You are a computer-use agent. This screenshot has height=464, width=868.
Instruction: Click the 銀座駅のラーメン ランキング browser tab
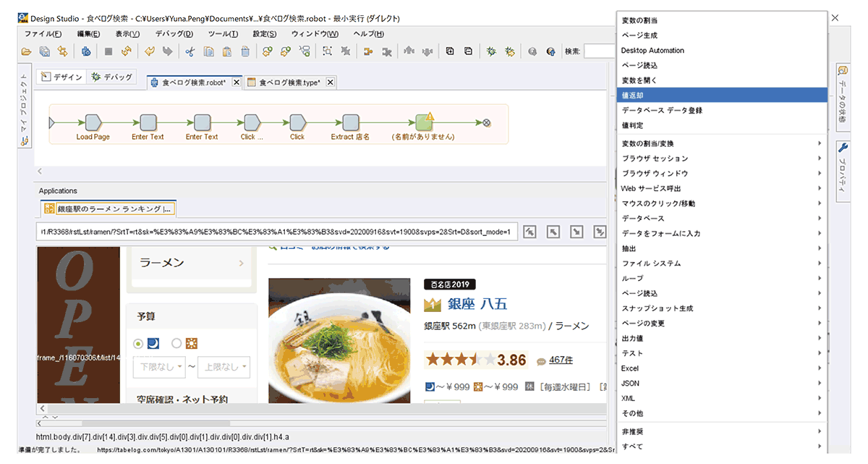pyautogui.click(x=109, y=209)
